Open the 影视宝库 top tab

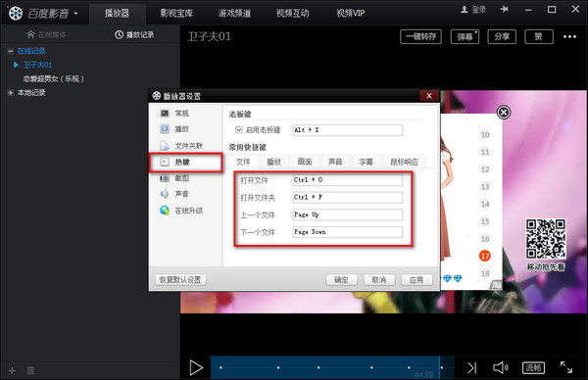pyautogui.click(x=176, y=14)
